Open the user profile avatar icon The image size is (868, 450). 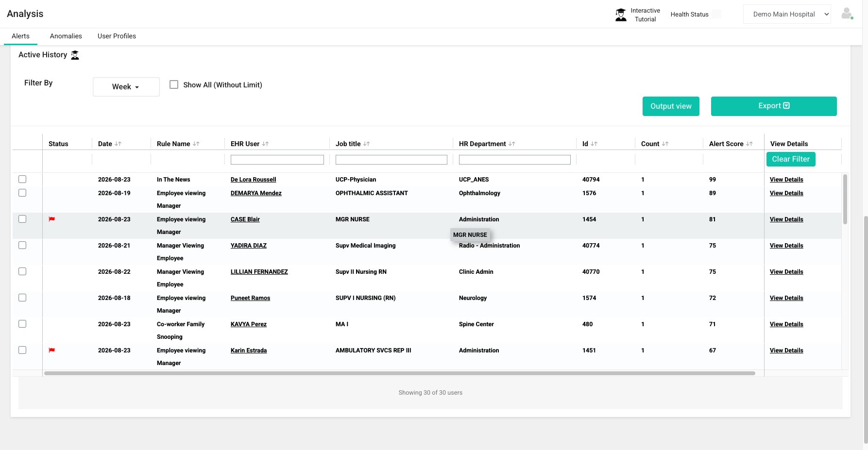[847, 14]
